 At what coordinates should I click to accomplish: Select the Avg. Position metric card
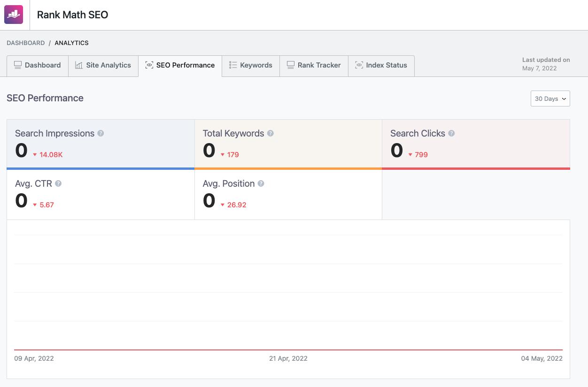288,194
